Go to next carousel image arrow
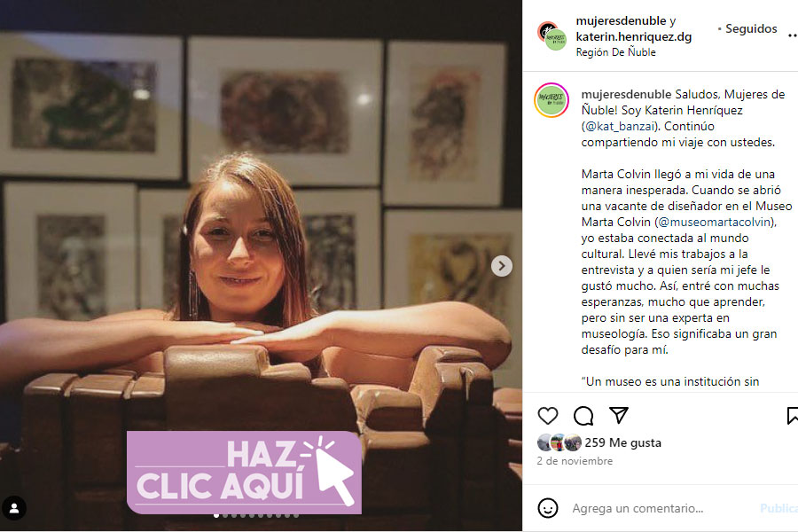The width and height of the screenshot is (798, 532). tap(501, 266)
